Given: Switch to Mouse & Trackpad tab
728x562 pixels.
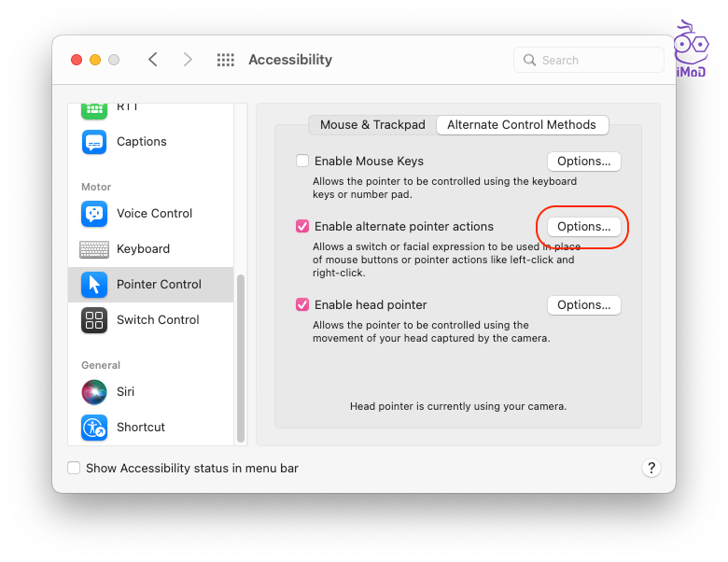Looking at the screenshot, I should pyautogui.click(x=372, y=125).
